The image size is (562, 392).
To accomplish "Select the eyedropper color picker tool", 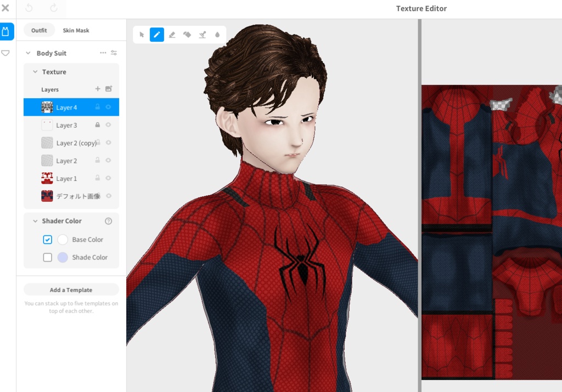I will tap(202, 35).
